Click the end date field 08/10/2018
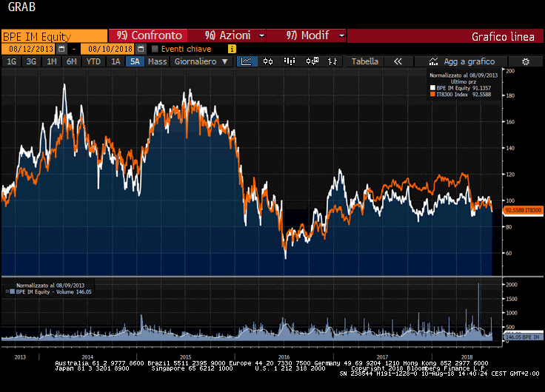The height and width of the screenshot is (392, 545). pyautogui.click(x=108, y=49)
